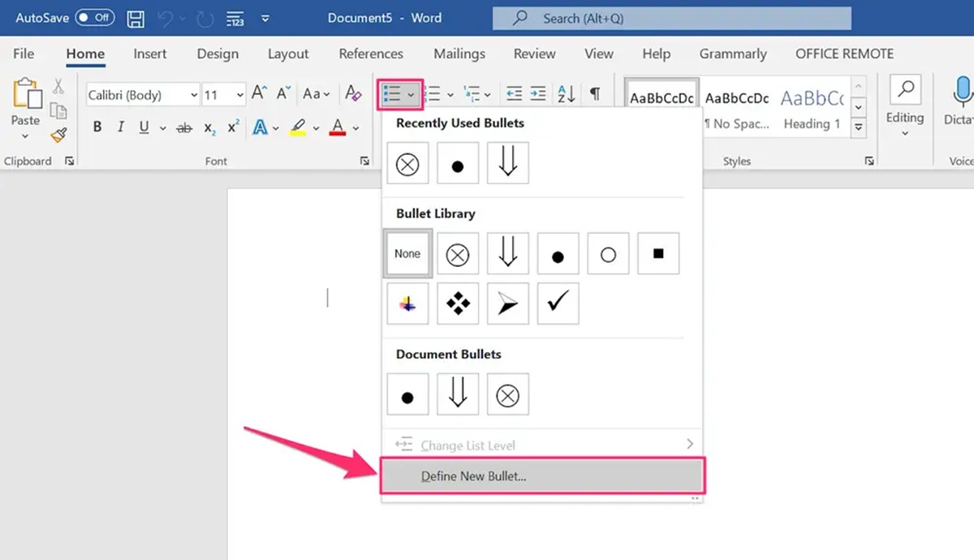Select the checkmark bullet in Bullet Library
Viewport: 974px width, 560px height.
[558, 304]
